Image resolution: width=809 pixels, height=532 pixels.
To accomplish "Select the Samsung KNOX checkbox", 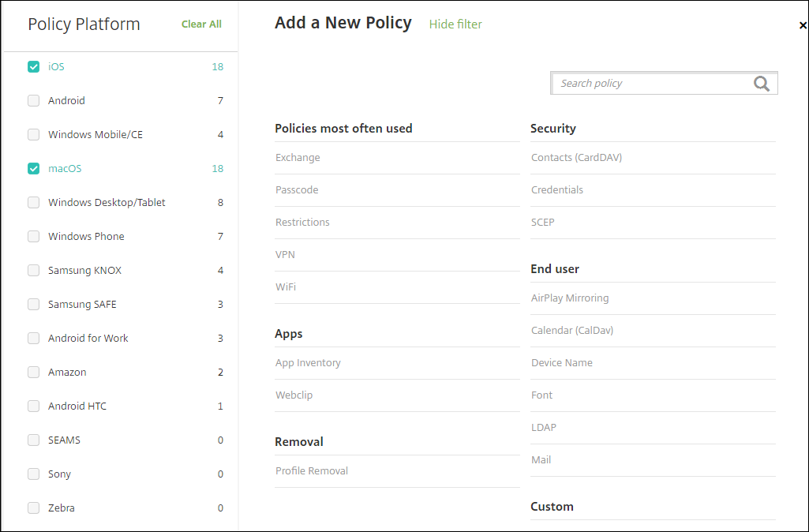I will [33, 271].
